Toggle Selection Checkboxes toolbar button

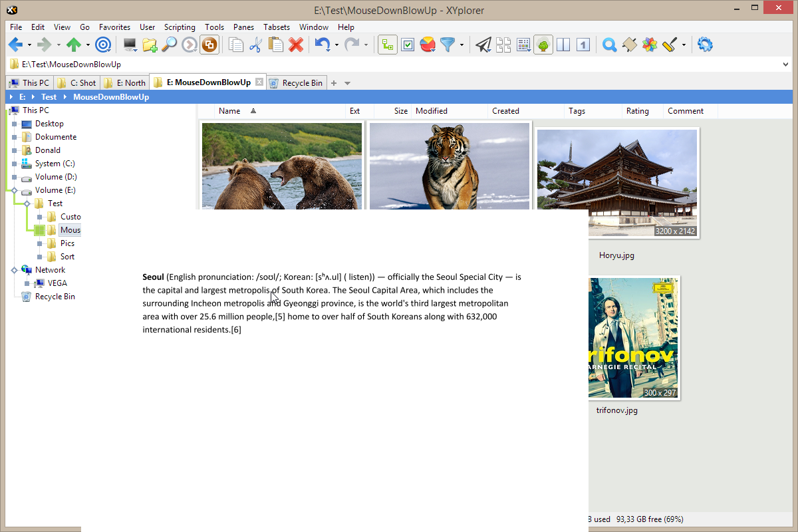click(x=408, y=45)
